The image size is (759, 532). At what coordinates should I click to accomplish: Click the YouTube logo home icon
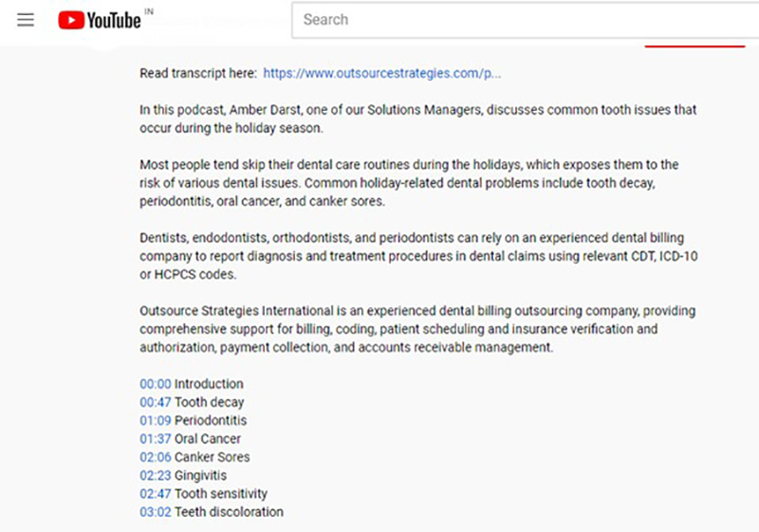[70, 20]
